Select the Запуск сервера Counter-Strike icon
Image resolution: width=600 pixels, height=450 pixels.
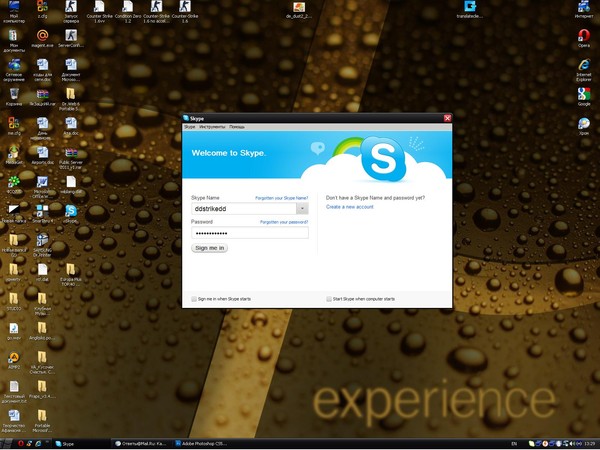(71, 11)
